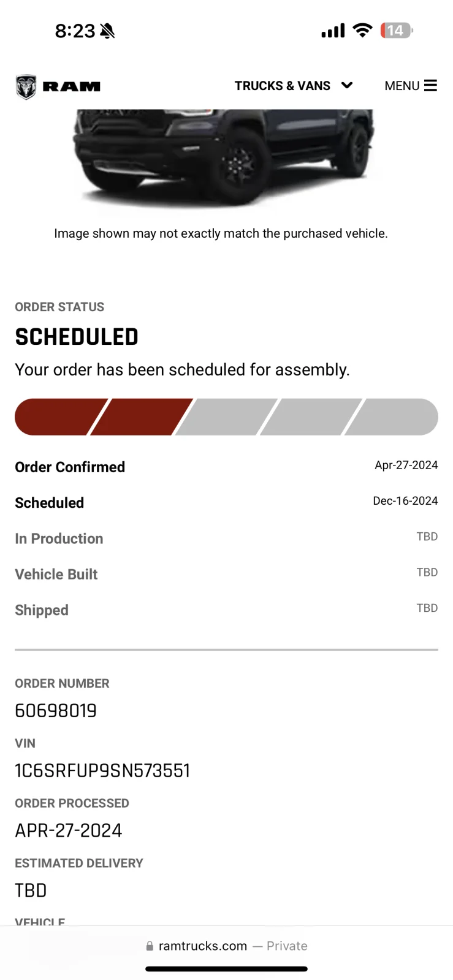
Task: Tap the ramtrucks.com address bar
Action: pyautogui.click(x=226, y=946)
